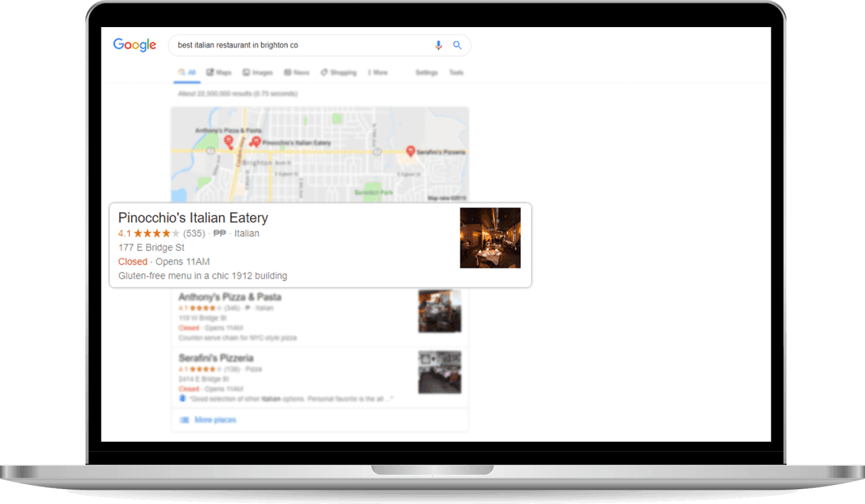The width and height of the screenshot is (865, 504).
Task: Open Anthony's Pizza & Pasta listing
Action: click(x=230, y=297)
